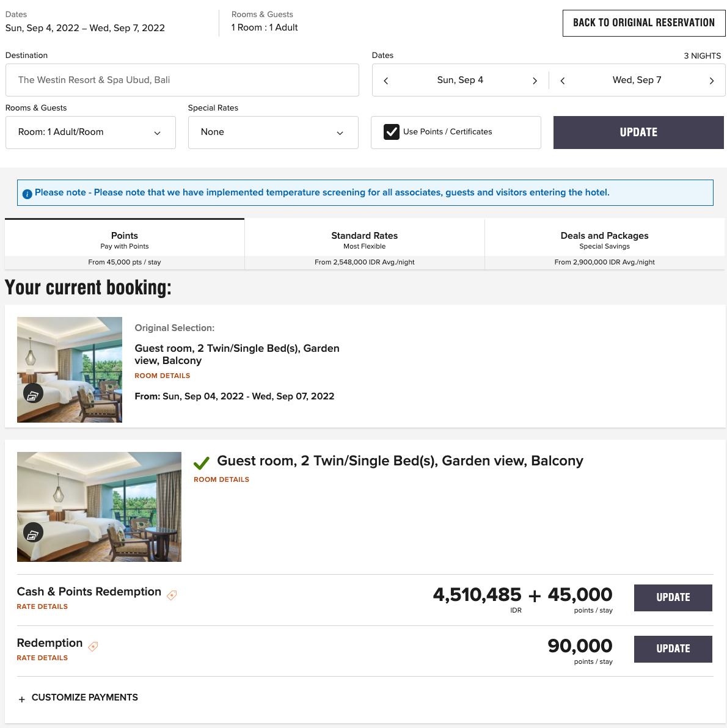Viewport: 727px width, 728px height.
Task: Click the Destination input field
Action: (x=182, y=80)
